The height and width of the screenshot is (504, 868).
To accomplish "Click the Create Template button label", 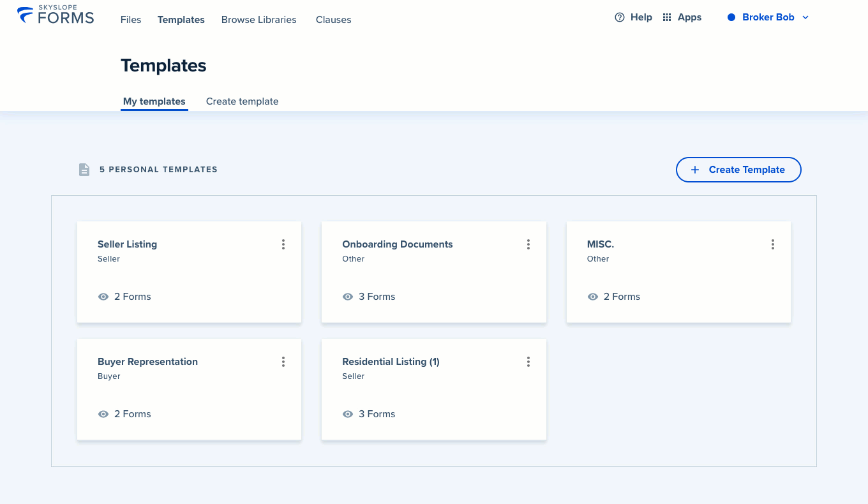I will click(747, 170).
